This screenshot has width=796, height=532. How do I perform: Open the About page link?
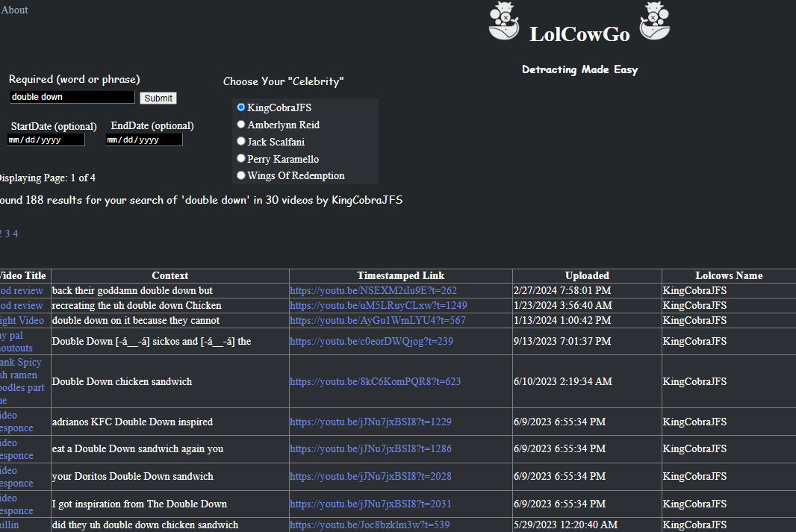[x=14, y=10]
